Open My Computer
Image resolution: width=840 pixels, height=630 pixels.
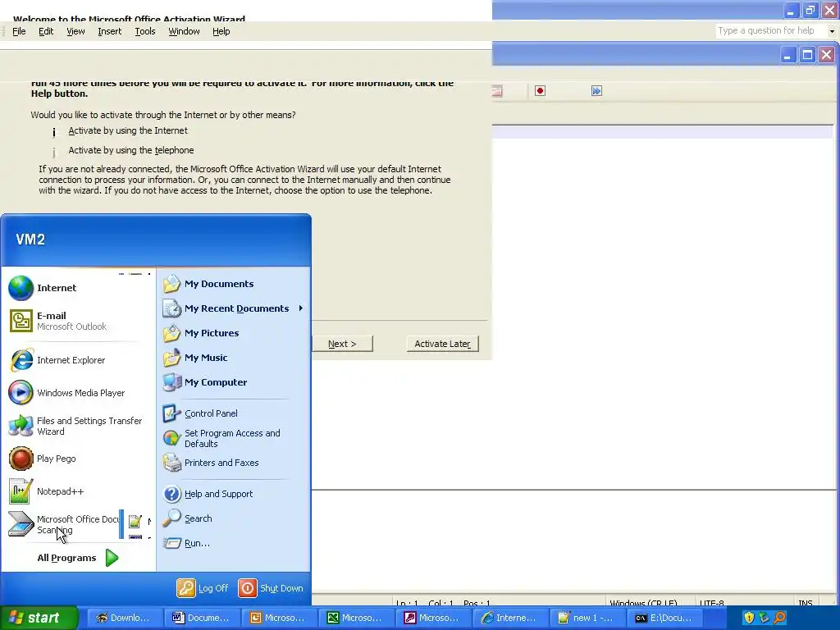[205, 382]
